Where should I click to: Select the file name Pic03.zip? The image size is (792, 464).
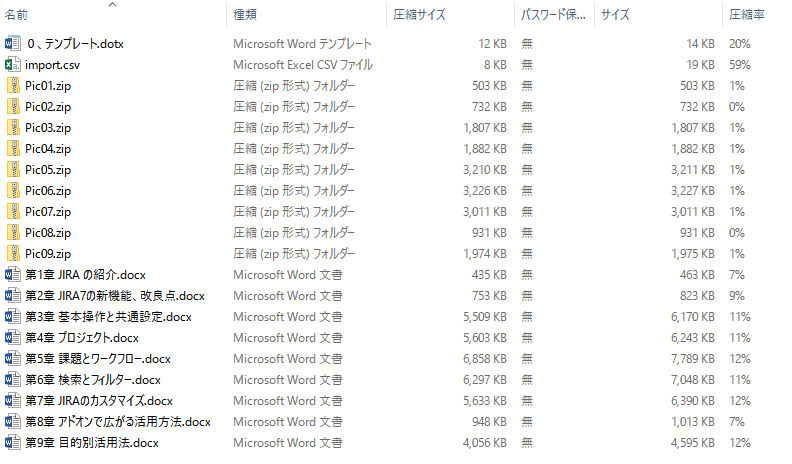(x=48, y=128)
